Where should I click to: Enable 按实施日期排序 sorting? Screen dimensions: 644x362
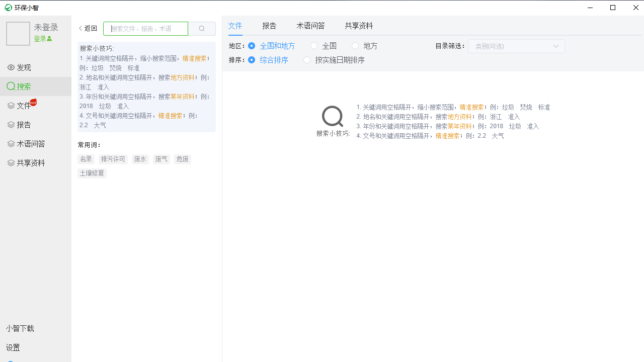tap(307, 59)
